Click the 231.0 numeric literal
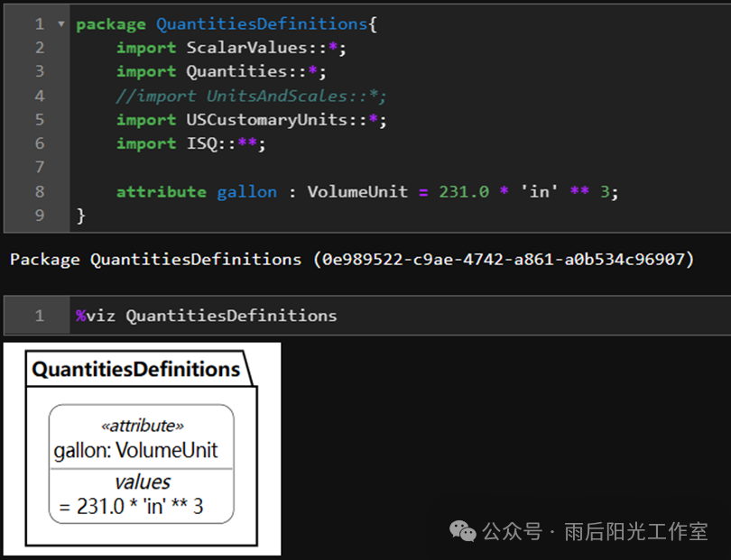The width and height of the screenshot is (731, 560). (464, 191)
